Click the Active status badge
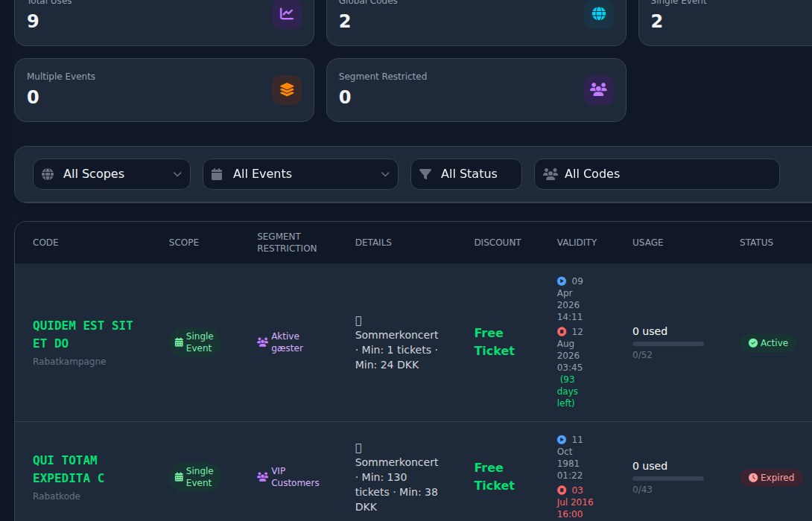 tap(769, 343)
